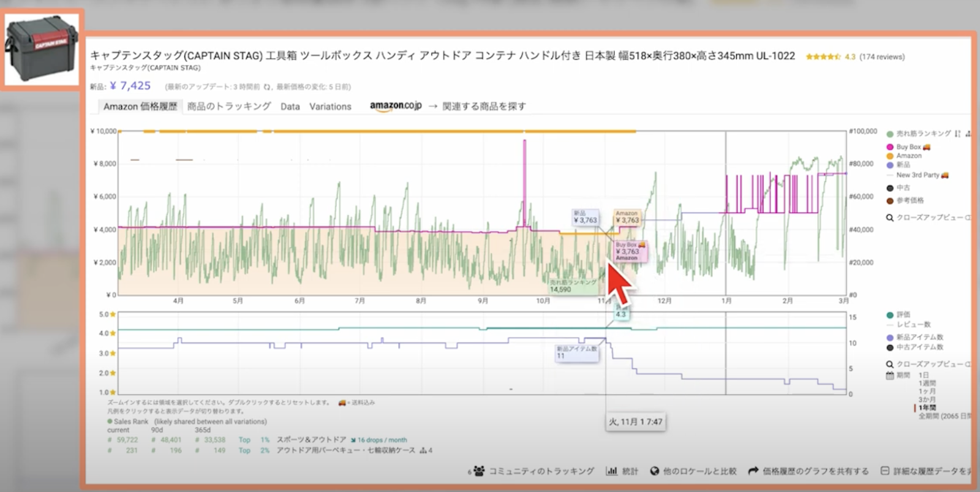Toggle the Buy Box legend series

(909, 147)
